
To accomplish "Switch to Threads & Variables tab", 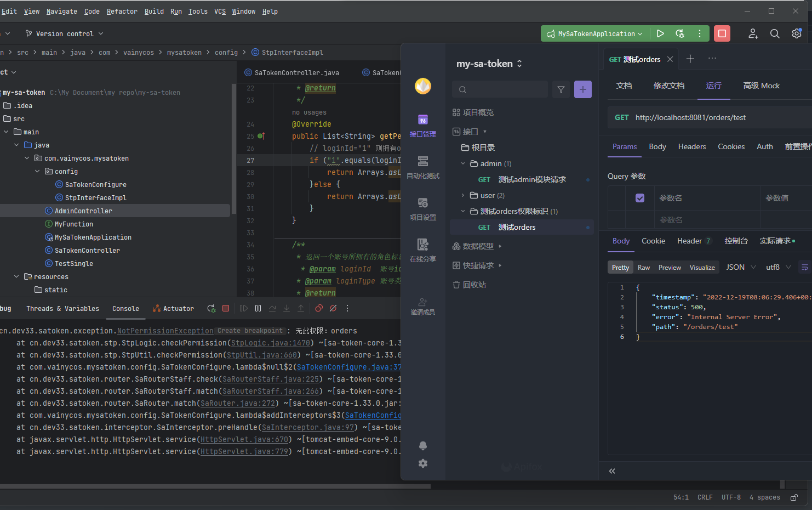I will click(62, 309).
